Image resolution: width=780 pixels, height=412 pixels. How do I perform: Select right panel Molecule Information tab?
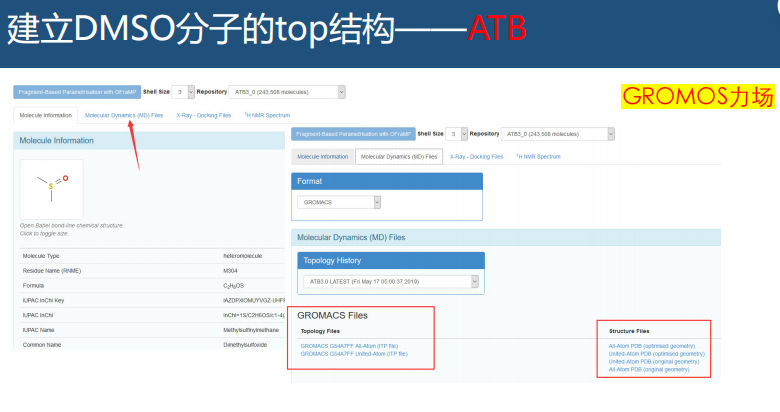(x=322, y=157)
